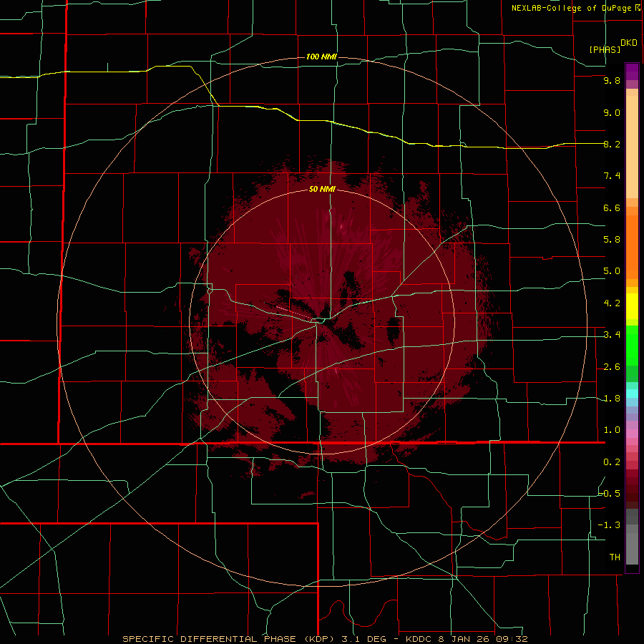This screenshot has height=644, width=644.
Task: Click the TH label at the scale bottom
Action: pos(615,557)
